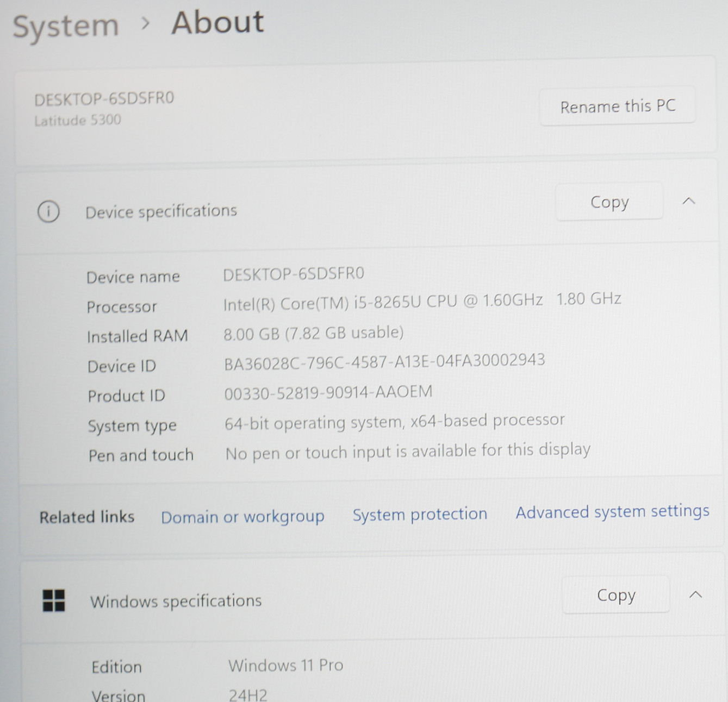Collapse the Windows specifications section chevron
The image size is (728, 702).
click(696, 594)
